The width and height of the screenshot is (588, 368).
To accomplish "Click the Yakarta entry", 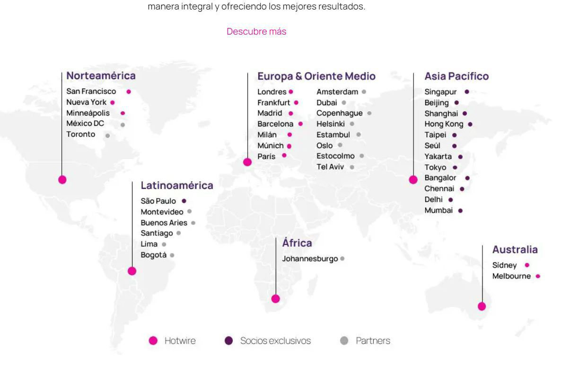I will [x=438, y=156].
